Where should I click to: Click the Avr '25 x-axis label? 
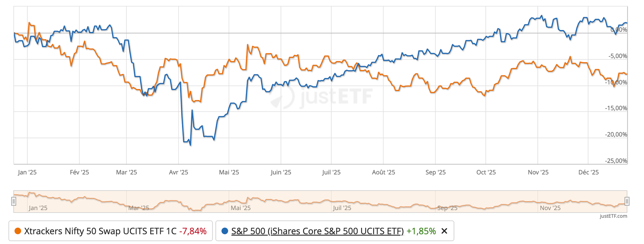pos(178,172)
